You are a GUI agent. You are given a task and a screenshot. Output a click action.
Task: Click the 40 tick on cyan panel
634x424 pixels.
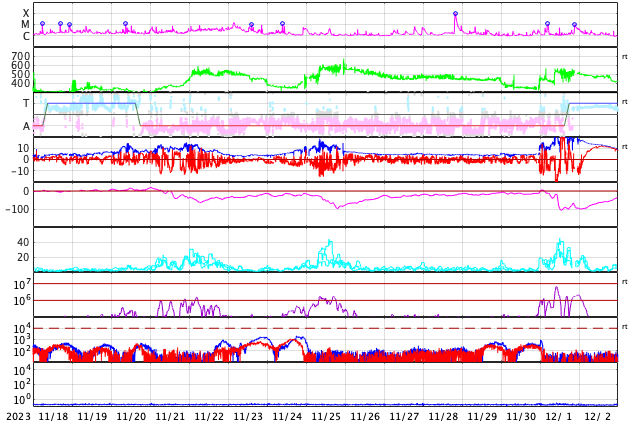coord(23,242)
